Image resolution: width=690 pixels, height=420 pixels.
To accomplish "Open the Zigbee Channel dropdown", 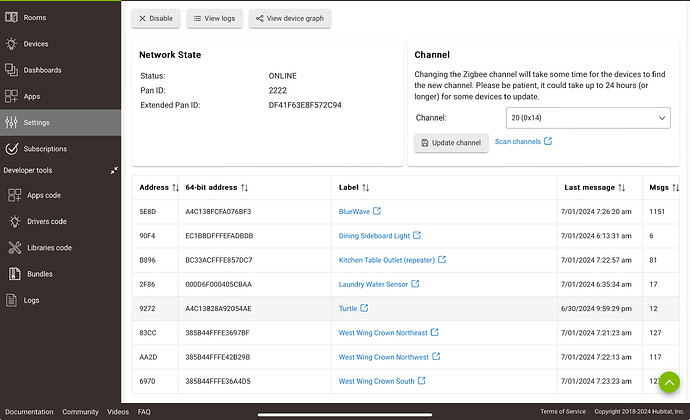I will 588,118.
